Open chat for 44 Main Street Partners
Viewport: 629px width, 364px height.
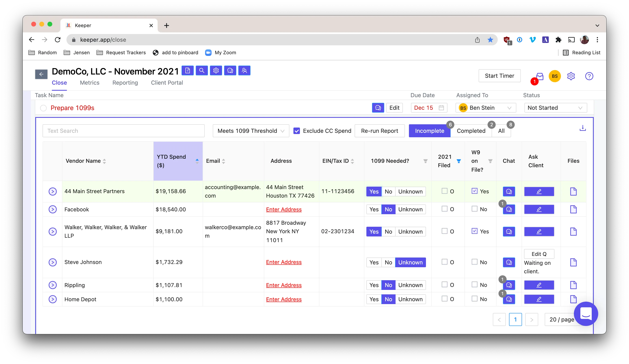509,192
